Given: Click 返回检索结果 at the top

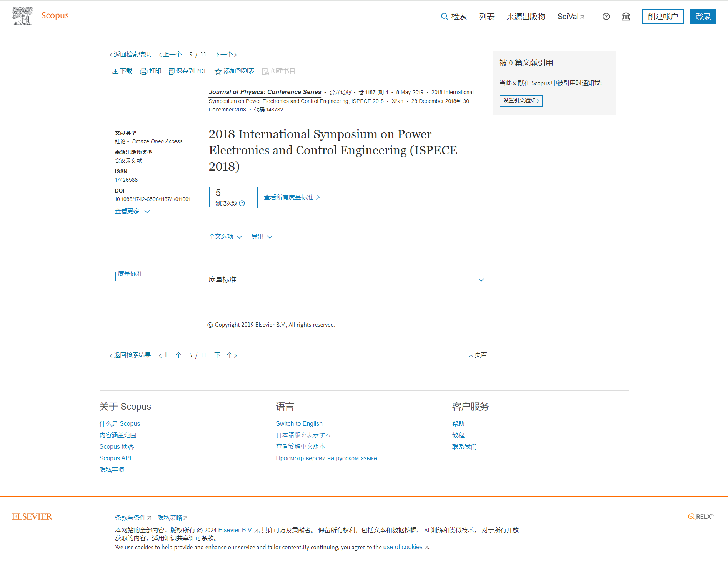Looking at the screenshot, I should click(130, 55).
